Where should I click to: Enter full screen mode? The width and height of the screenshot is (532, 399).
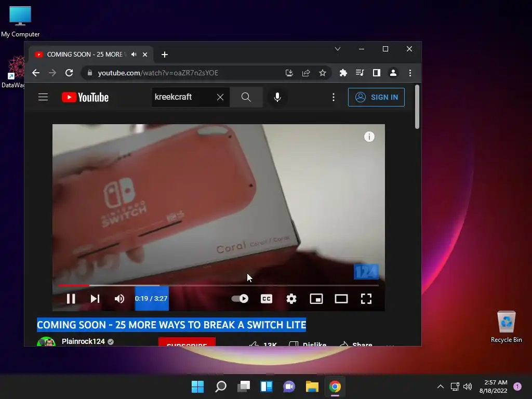pos(366,299)
